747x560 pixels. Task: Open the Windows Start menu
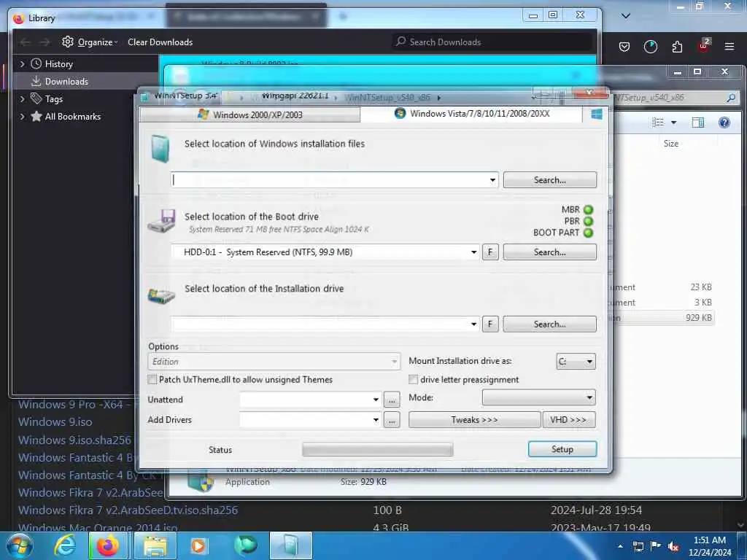tap(20, 545)
